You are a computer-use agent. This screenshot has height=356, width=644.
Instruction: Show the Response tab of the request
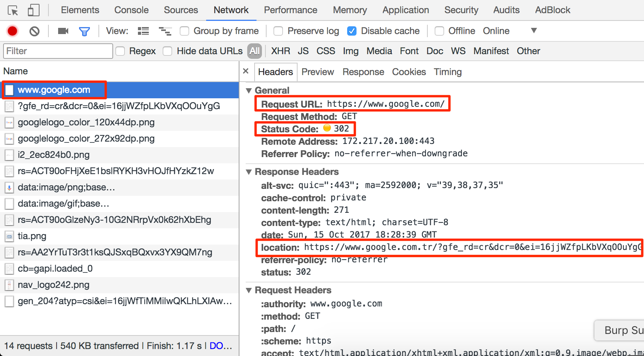pos(363,72)
